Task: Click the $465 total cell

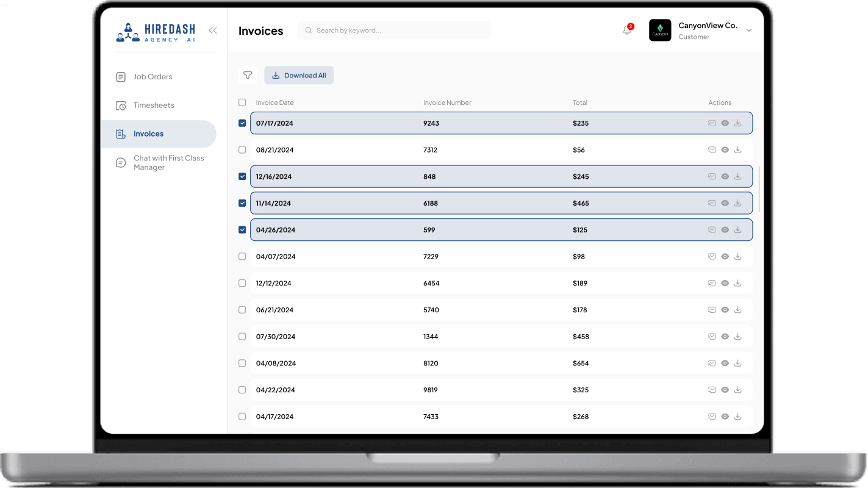Action: [581, 203]
